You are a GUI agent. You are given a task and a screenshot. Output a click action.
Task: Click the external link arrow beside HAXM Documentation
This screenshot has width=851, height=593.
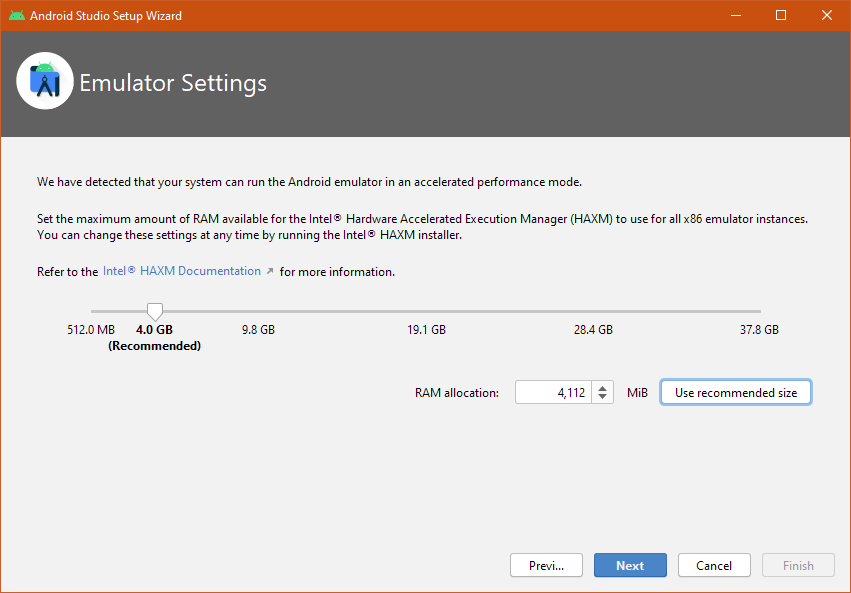click(270, 271)
